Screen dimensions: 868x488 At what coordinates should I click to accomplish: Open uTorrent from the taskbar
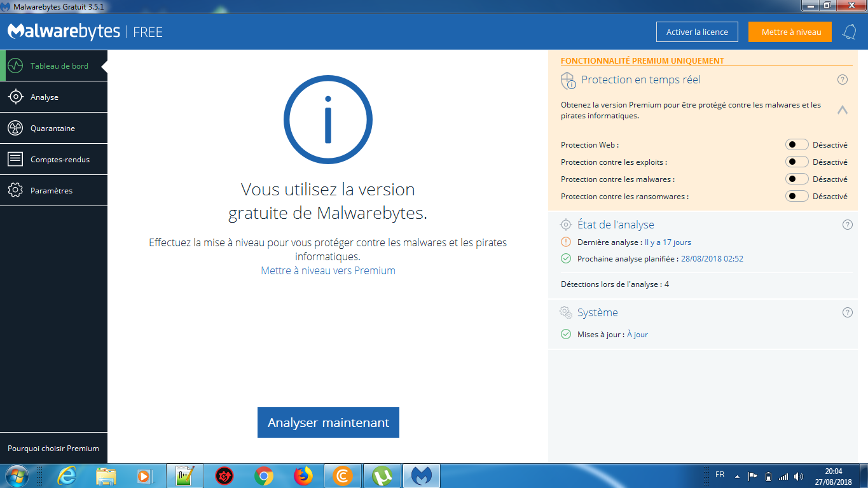pyautogui.click(x=382, y=475)
